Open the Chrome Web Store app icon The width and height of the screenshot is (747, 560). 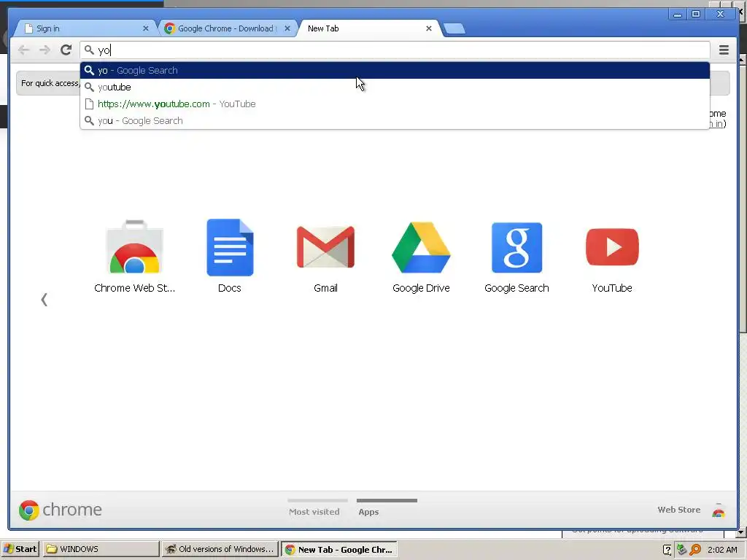[x=135, y=246]
